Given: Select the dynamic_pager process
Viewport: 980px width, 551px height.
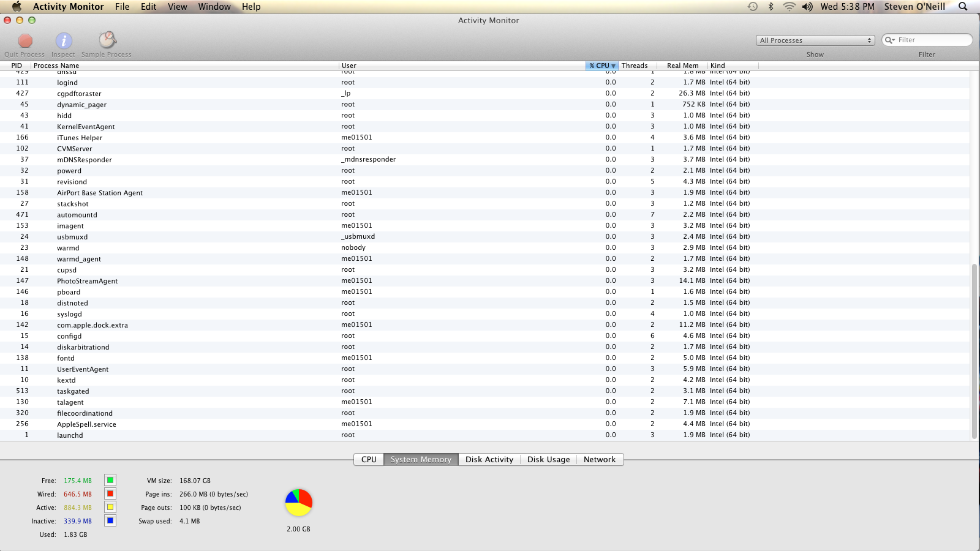Looking at the screenshot, I should 485,104.
